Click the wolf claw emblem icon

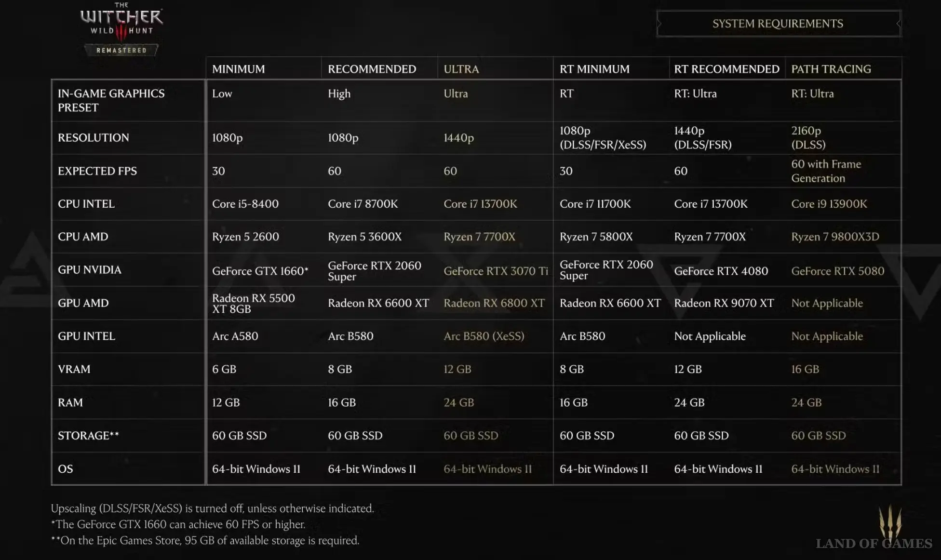coord(890,521)
